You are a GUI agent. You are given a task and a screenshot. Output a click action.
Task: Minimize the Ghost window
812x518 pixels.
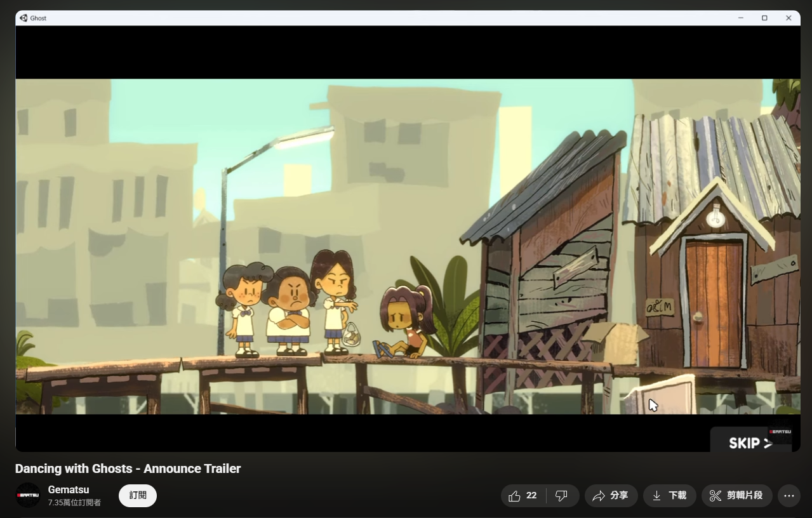pos(740,18)
